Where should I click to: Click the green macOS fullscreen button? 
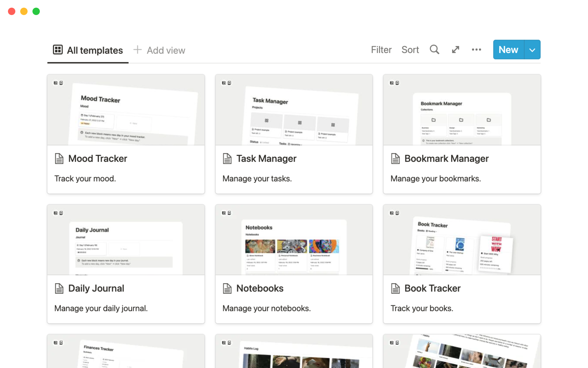click(x=36, y=11)
